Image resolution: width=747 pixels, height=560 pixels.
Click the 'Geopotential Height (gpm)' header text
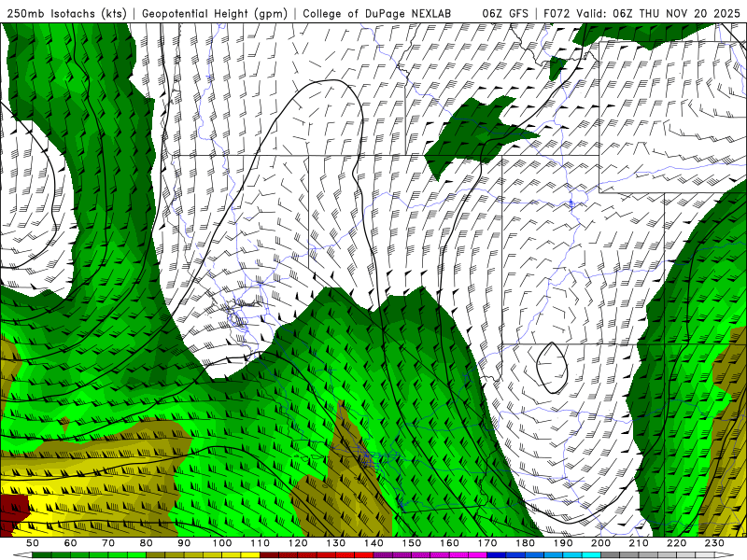point(215,13)
